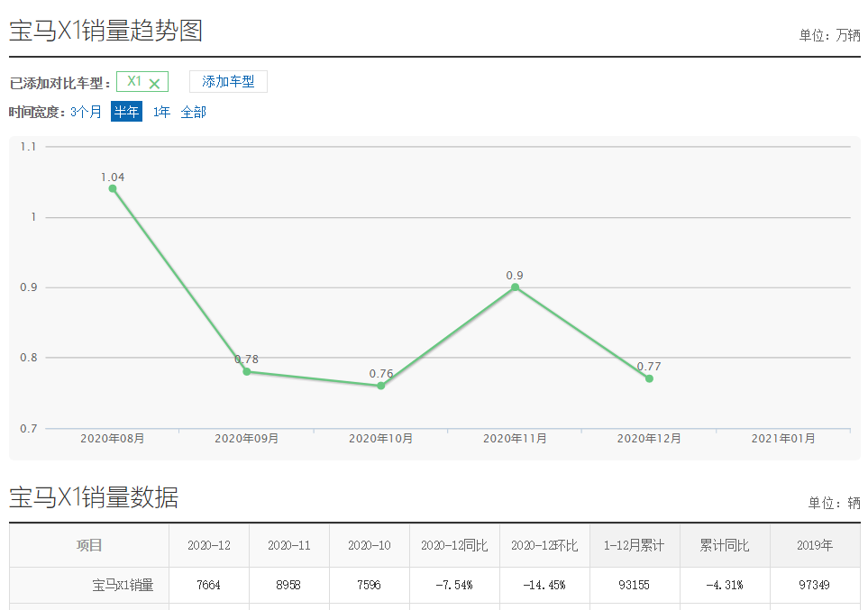Click the -4.31% cell
The width and height of the screenshot is (868, 610).
click(725, 585)
